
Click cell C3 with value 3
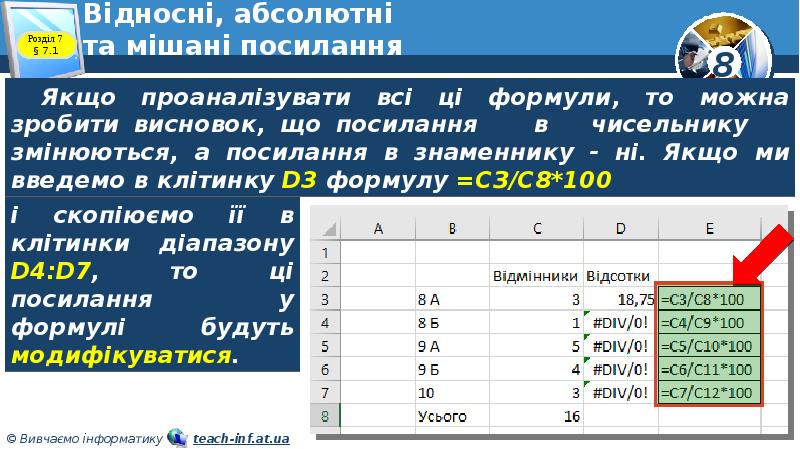point(536,300)
